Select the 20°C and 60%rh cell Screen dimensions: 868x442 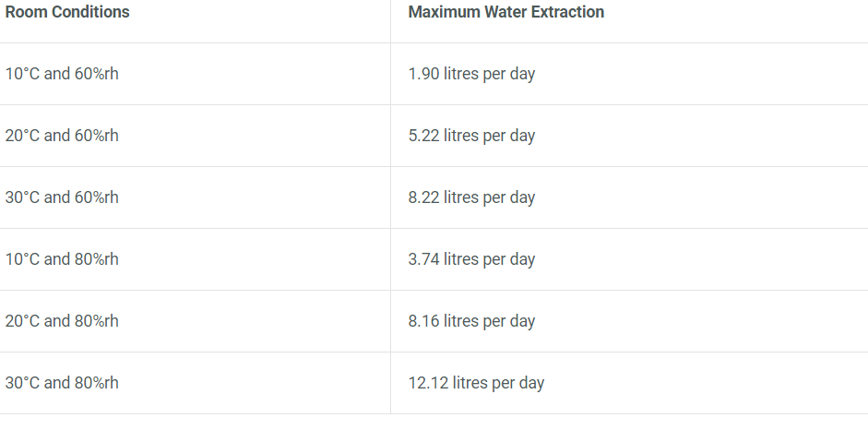pos(62,136)
